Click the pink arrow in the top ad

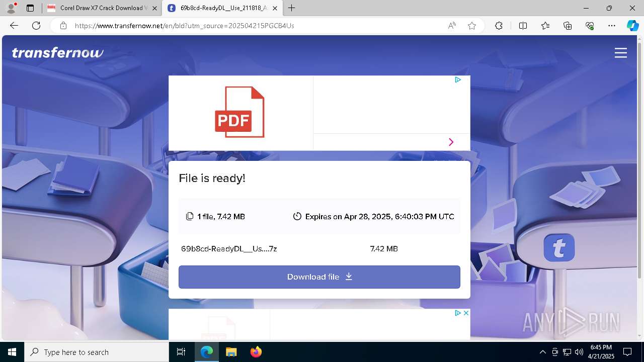(451, 142)
